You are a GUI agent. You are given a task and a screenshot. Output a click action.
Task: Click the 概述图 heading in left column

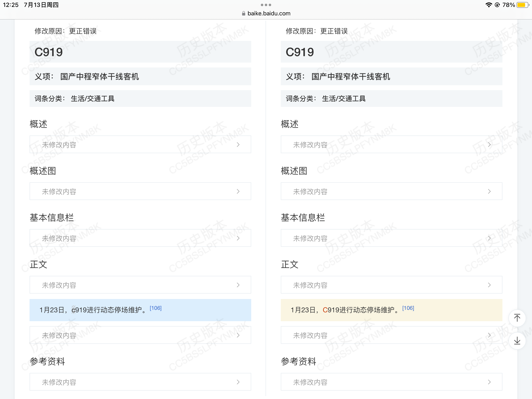coord(43,171)
